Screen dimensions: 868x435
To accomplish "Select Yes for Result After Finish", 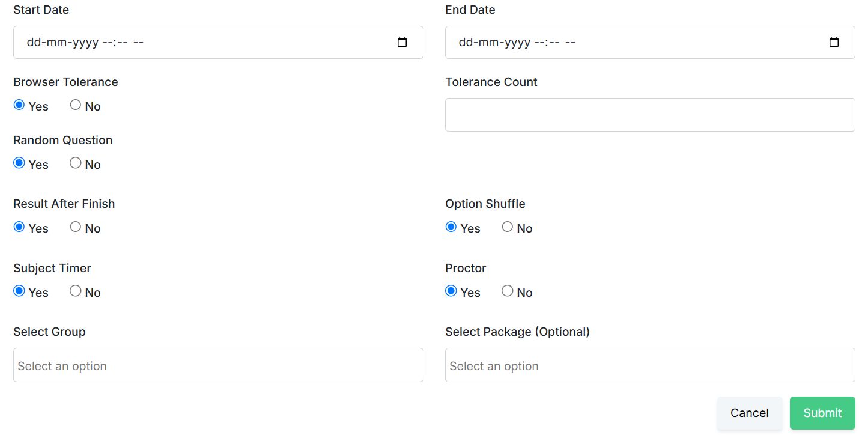I will coord(19,227).
